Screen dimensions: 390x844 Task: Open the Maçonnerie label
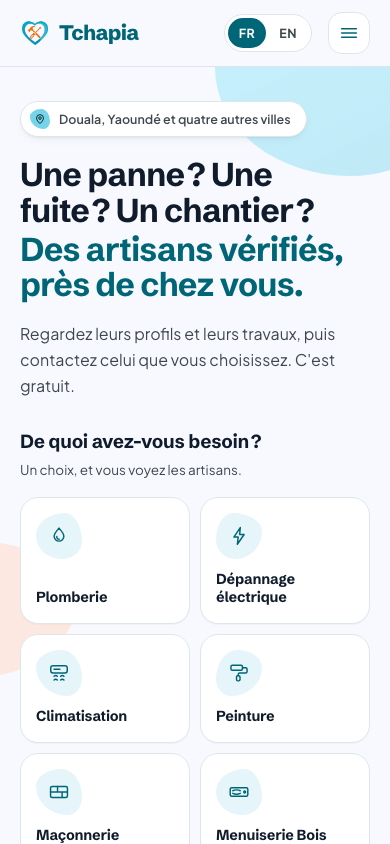coord(77,835)
